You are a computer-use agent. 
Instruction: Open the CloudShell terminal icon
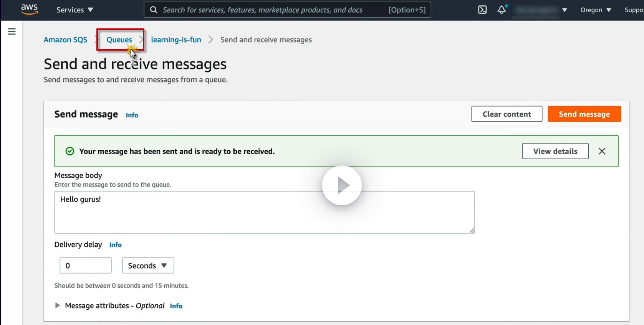click(482, 10)
